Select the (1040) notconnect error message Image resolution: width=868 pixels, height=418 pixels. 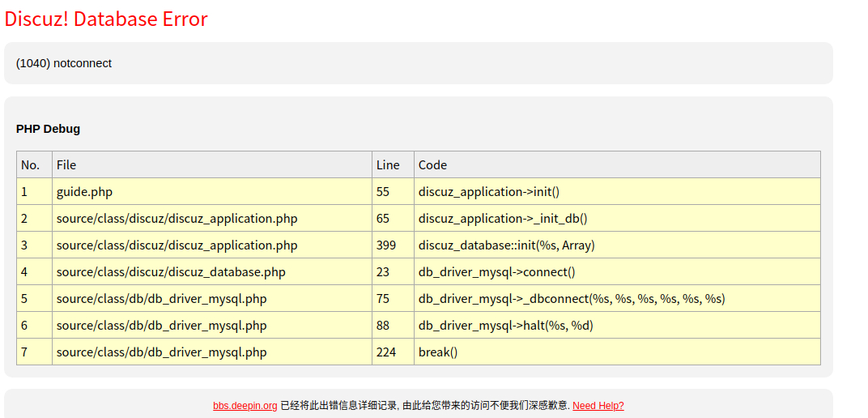[64, 63]
